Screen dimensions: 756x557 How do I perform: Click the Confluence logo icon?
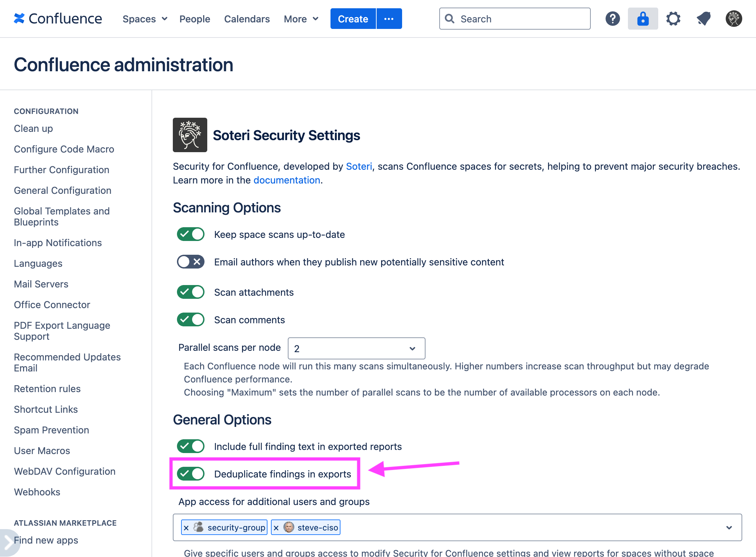[19, 19]
